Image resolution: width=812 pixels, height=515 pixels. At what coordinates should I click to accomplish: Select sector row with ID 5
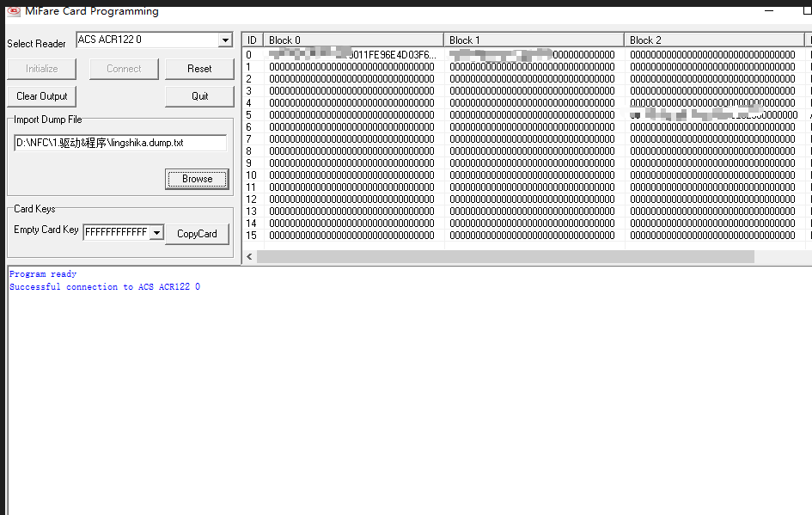click(x=249, y=115)
